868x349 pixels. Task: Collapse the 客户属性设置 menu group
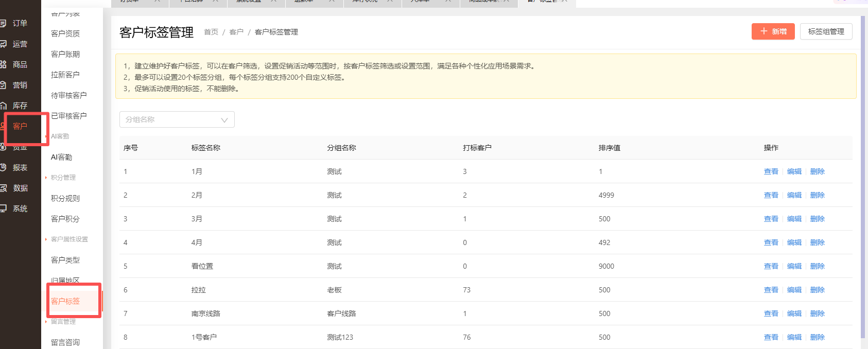69,239
